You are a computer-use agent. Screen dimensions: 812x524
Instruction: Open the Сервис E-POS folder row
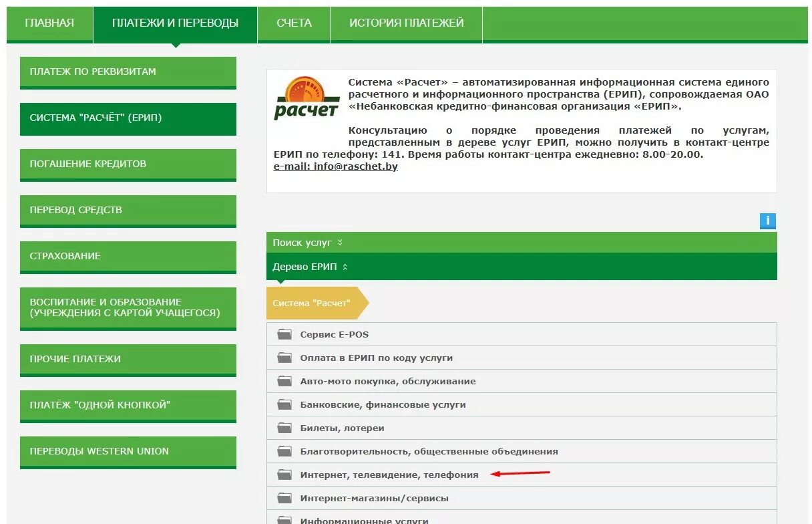coord(522,334)
